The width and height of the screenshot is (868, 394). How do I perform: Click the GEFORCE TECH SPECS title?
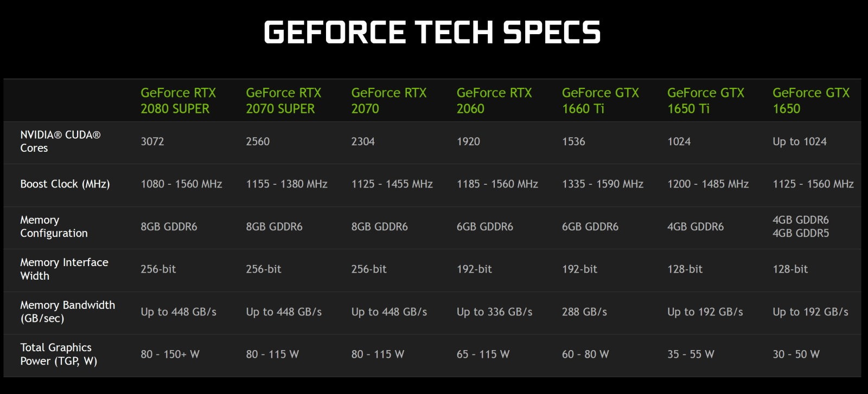(x=432, y=32)
